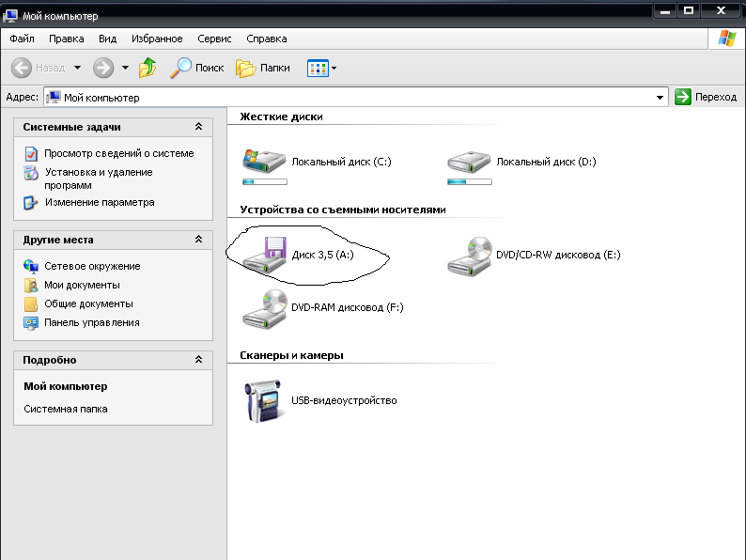746x560 pixels.
Task: Open the Избранное menu
Action: click(157, 39)
